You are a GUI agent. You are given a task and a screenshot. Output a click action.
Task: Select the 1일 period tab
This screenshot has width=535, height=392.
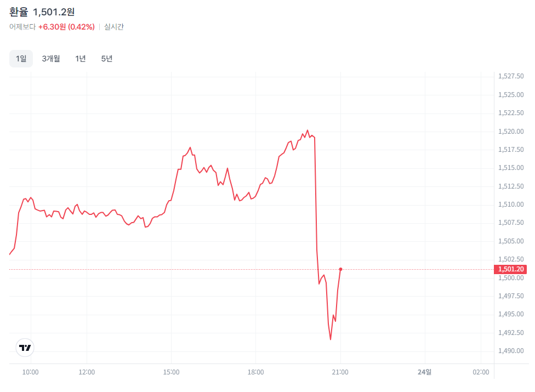[21, 59]
